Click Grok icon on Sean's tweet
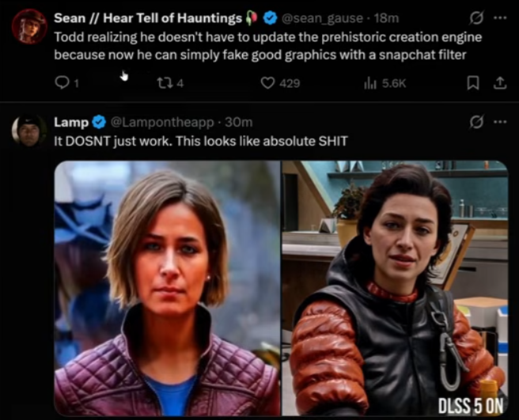The image size is (519, 420). click(476, 18)
